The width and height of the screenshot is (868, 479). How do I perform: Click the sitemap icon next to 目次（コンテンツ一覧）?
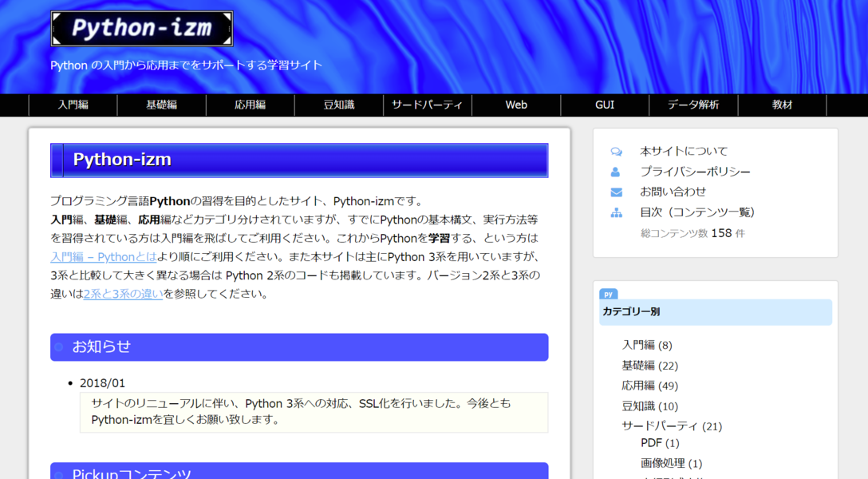point(616,212)
